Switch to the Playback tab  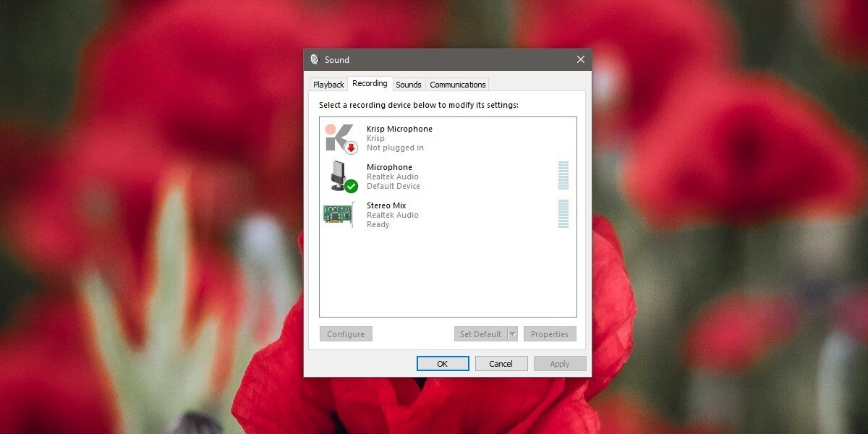pos(328,84)
